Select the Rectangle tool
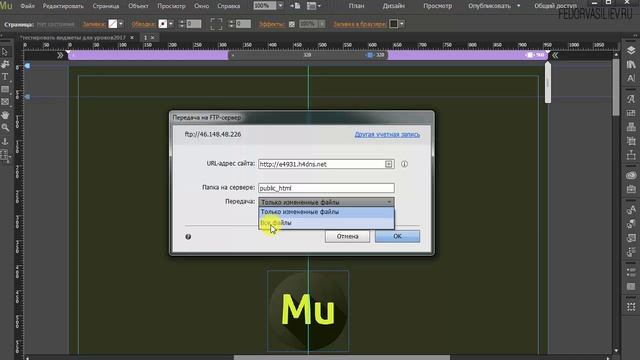The image size is (640, 360). 5,89
